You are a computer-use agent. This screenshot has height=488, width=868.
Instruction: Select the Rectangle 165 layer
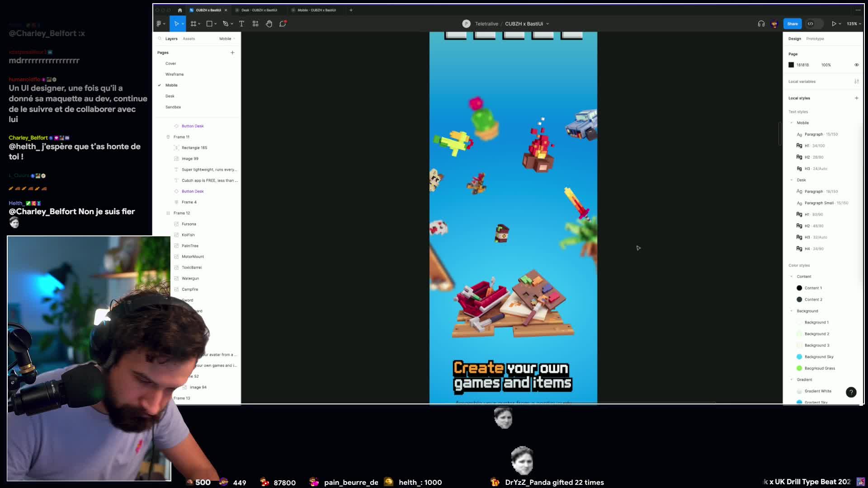194,148
